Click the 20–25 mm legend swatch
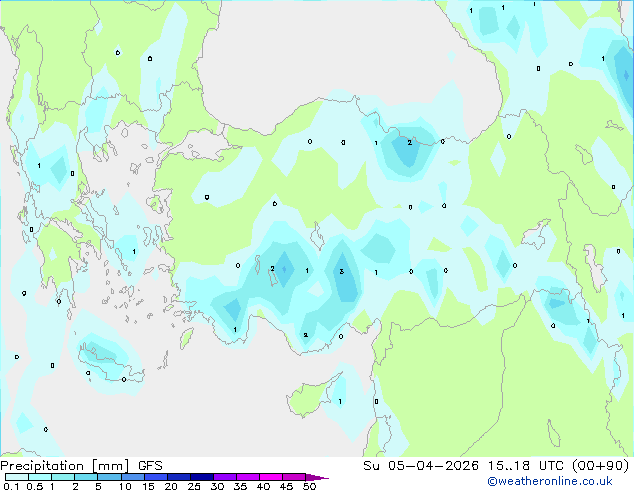 (179, 477)
